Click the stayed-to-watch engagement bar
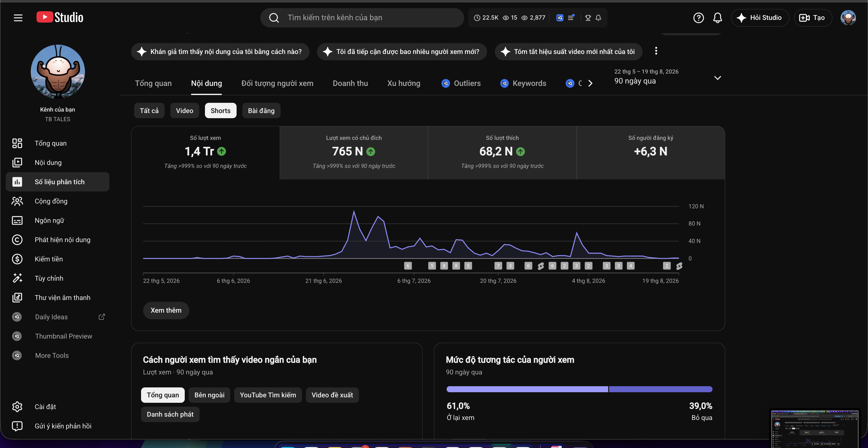The width and height of the screenshot is (868, 448). tap(527, 389)
